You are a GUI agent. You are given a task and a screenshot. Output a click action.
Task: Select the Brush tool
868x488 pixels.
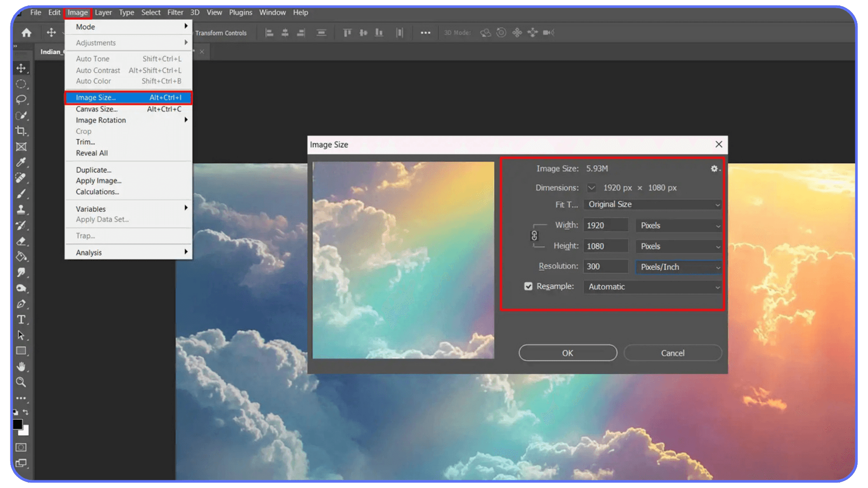tap(21, 194)
